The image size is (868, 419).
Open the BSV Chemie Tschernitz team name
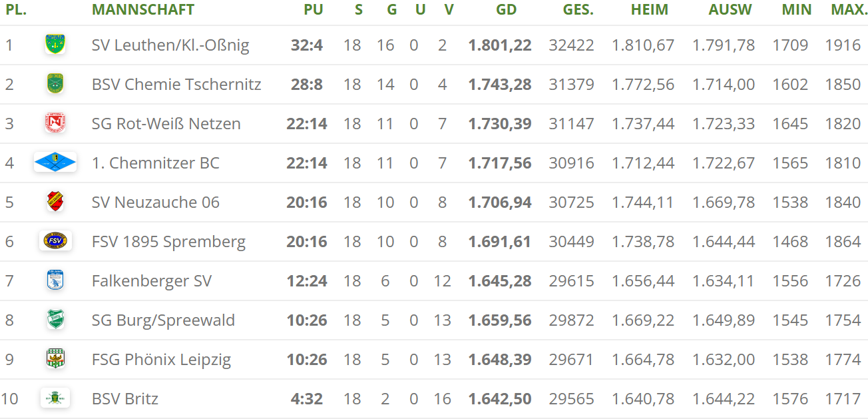176,85
